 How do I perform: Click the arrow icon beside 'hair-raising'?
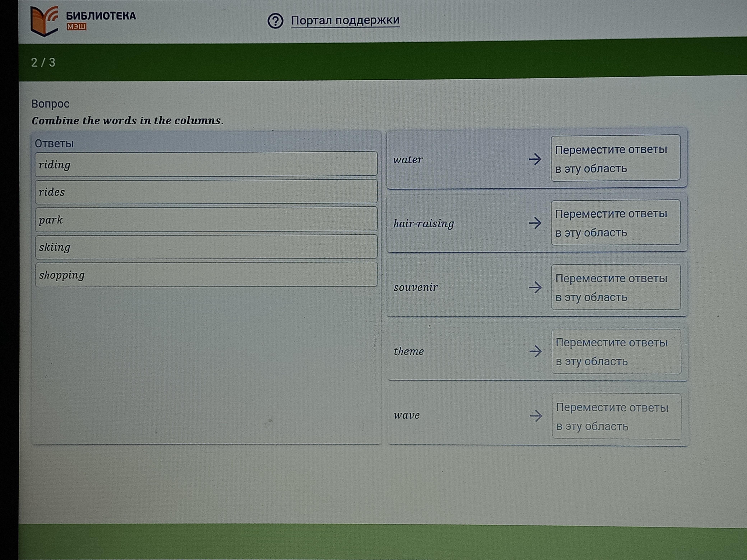pyautogui.click(x=535, y=223)
